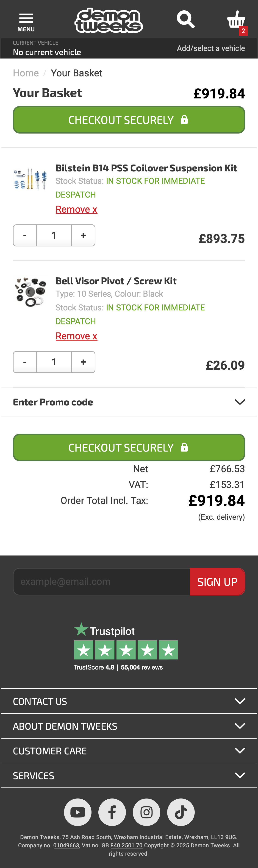This screenshot has width=258, height=868.
Task: Go to Home breadcrumb link
Action: point(26,73)
